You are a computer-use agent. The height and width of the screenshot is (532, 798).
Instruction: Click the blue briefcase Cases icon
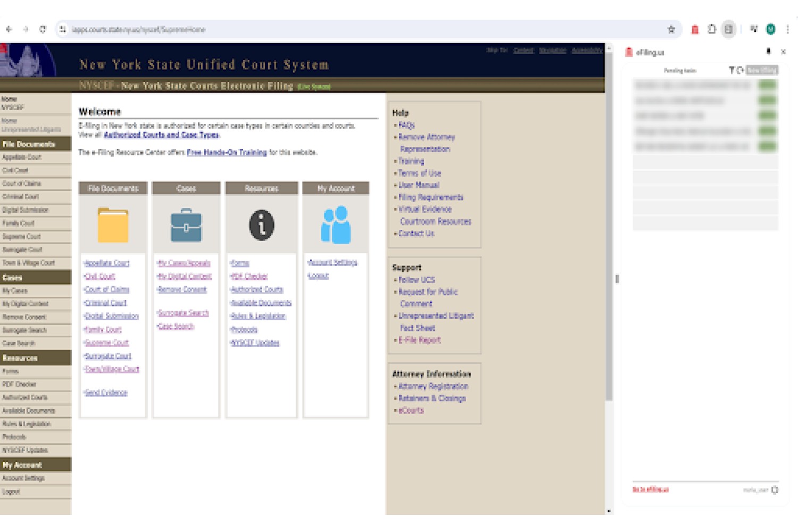tap(186, 226)
